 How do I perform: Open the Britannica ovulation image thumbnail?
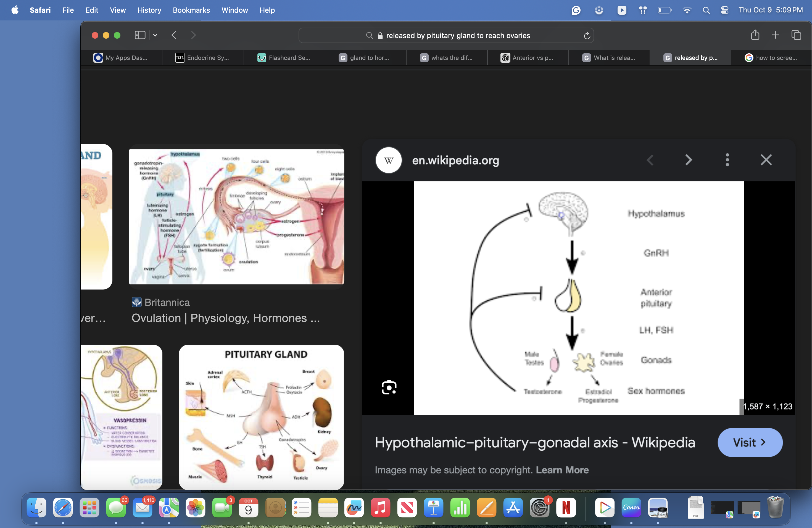236,217
